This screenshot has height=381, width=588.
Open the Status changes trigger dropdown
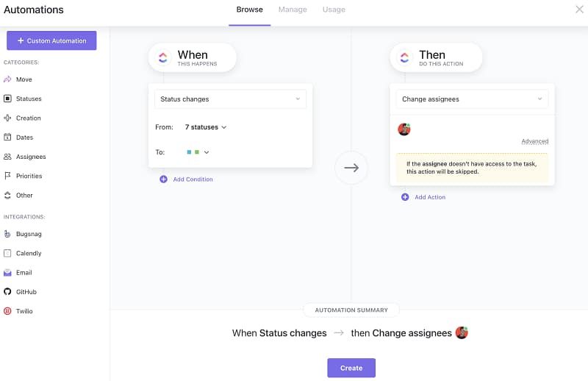(x=231, y=99)
